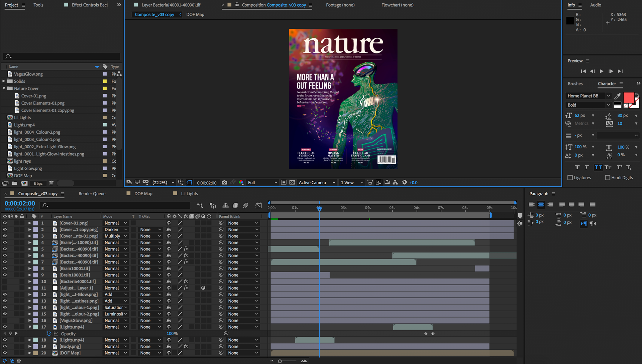Toggle Opacity stopwatch on Lights.mp4 layer
This screenshot has height=364, width=642.
point(49,334)
